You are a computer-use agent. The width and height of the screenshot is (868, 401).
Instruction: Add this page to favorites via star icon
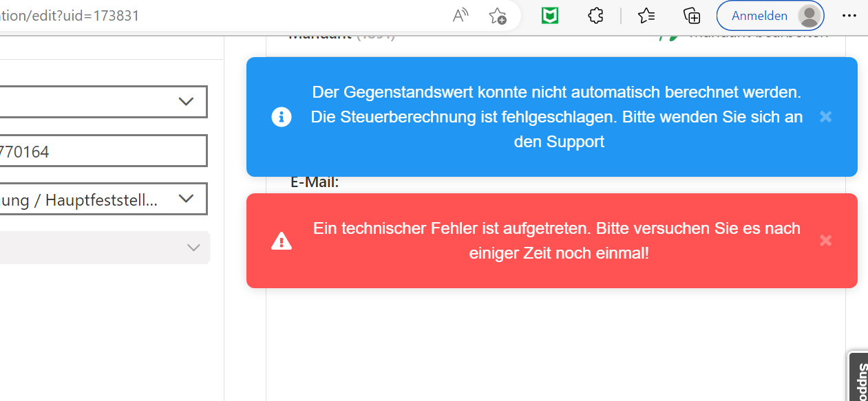498,16
